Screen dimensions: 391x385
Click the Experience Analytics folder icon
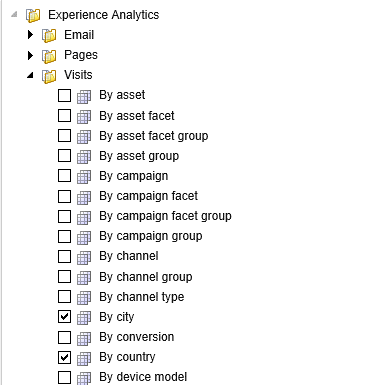coord(33,15)
